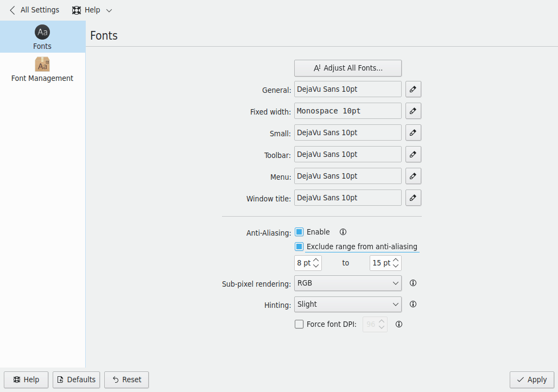Viewport: 558px width, 392px height.
Task: Click the info icon next to Anti-Aliasing Enable
Action: (x=343, y=232)
